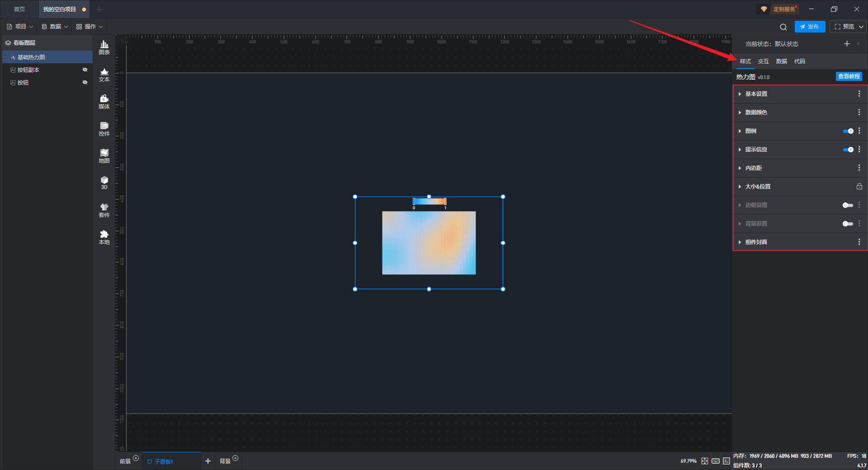
Task: Open more options for 组件封面
Action: (859, 242)
